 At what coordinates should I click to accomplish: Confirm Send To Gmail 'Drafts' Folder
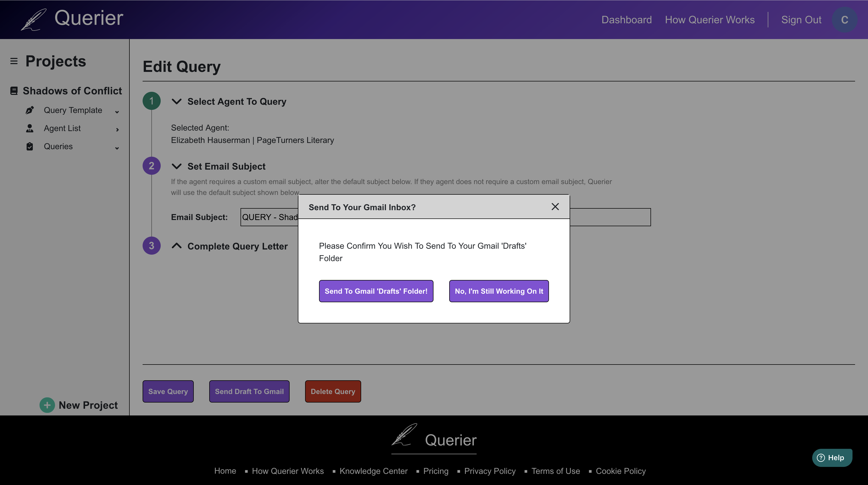376,291
